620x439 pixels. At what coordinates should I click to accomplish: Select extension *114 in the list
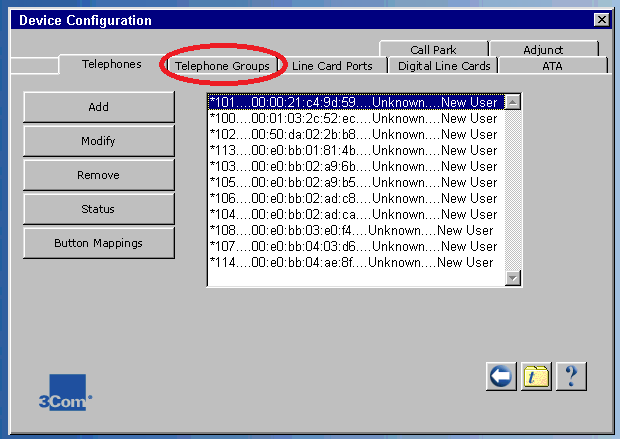pyautogui.click(x=350, y=262)
